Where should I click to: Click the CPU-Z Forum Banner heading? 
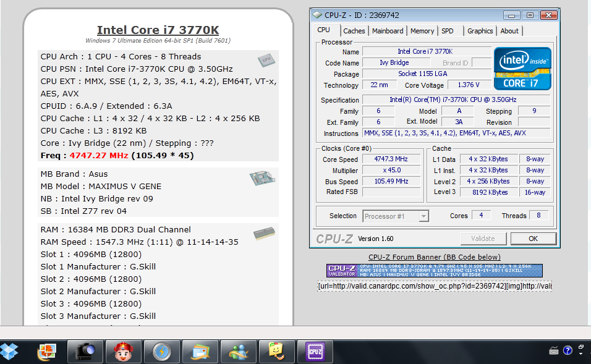click(x=434, y=257)
